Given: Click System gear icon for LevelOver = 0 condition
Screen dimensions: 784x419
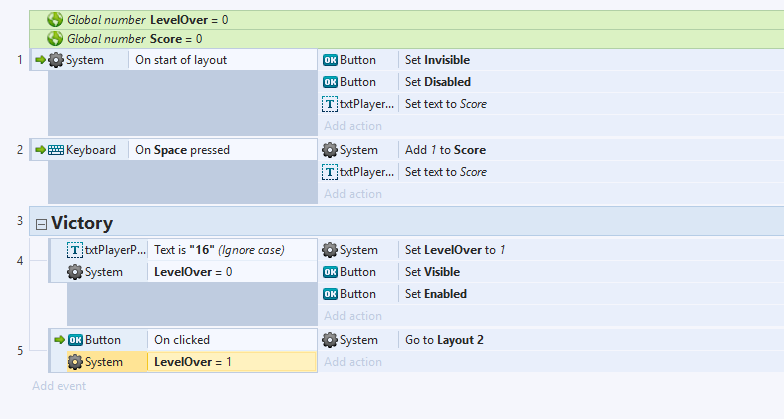Looking at the screenshot, I should coord(74,272).
